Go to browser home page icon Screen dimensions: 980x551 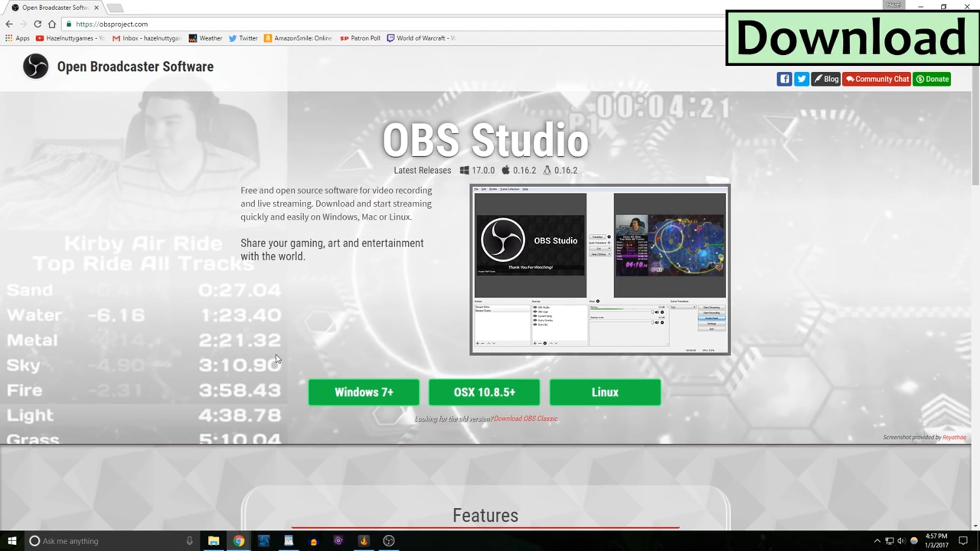52,24
